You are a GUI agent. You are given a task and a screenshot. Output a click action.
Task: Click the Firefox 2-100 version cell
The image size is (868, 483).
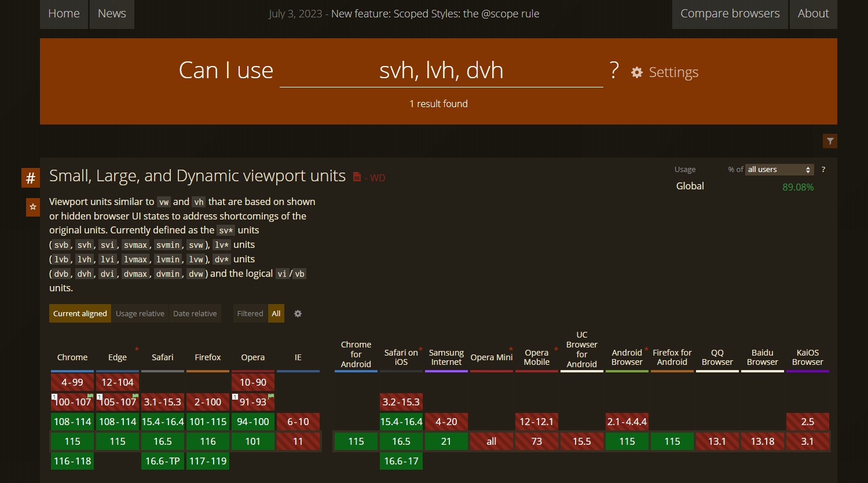pyautogui.click(x=208, y=402)
